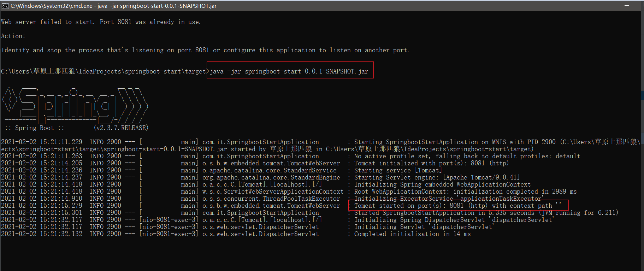Image resolution: width=644 pixels, height=271 pixels.
Task: Click the typed command java -jar springboot-start-0.0.1-SNAPSHOT.jar
Action: coord(289,71)
